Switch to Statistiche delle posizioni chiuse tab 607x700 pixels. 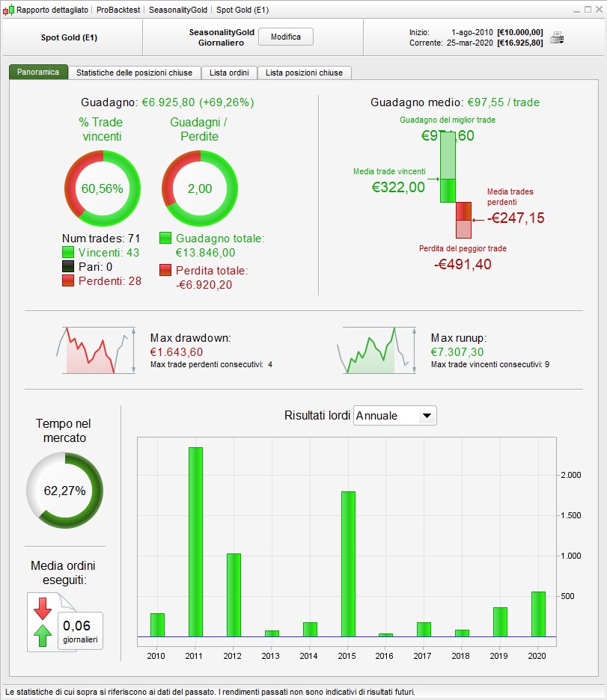pos(134,73)
